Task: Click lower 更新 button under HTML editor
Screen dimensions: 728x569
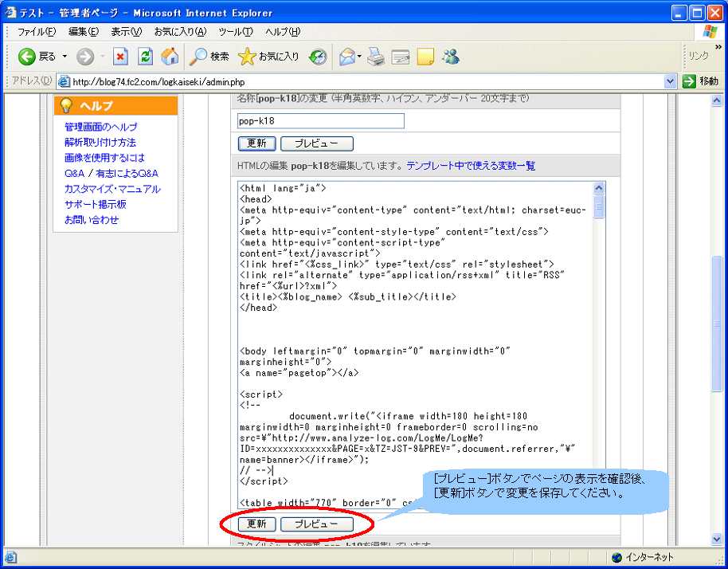Action: click(256, 524)
